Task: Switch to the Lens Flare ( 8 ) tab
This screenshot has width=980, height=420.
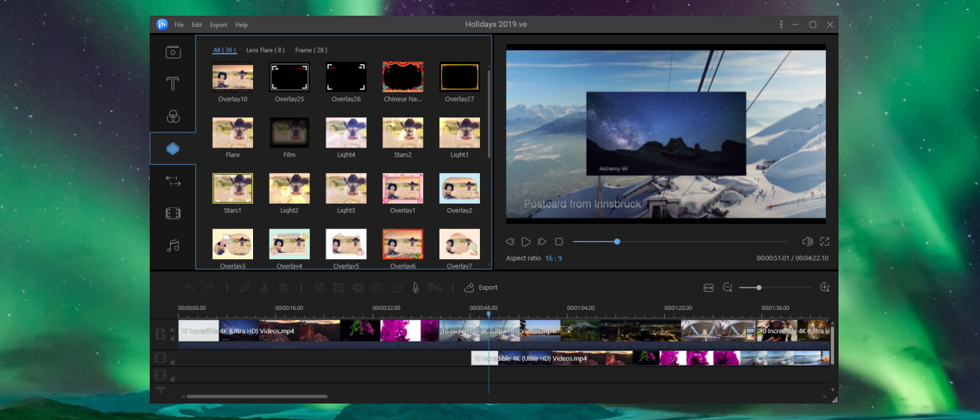Action: tap(265, 50)
